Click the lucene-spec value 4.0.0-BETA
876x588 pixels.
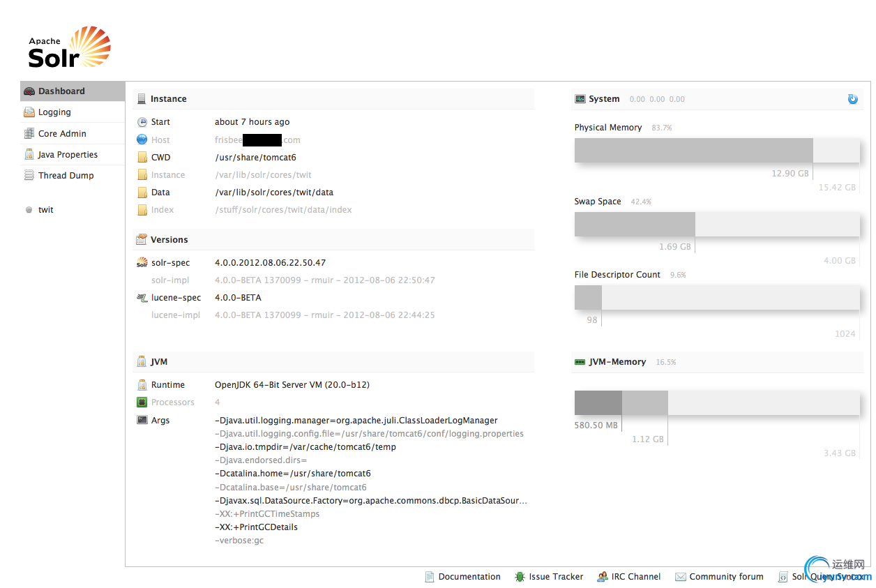click(238, 298)
